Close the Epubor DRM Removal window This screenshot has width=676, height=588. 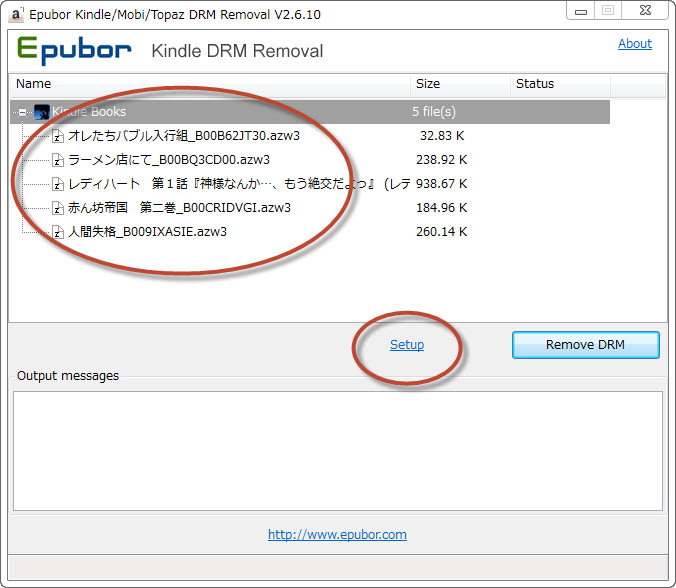point(645,11)
